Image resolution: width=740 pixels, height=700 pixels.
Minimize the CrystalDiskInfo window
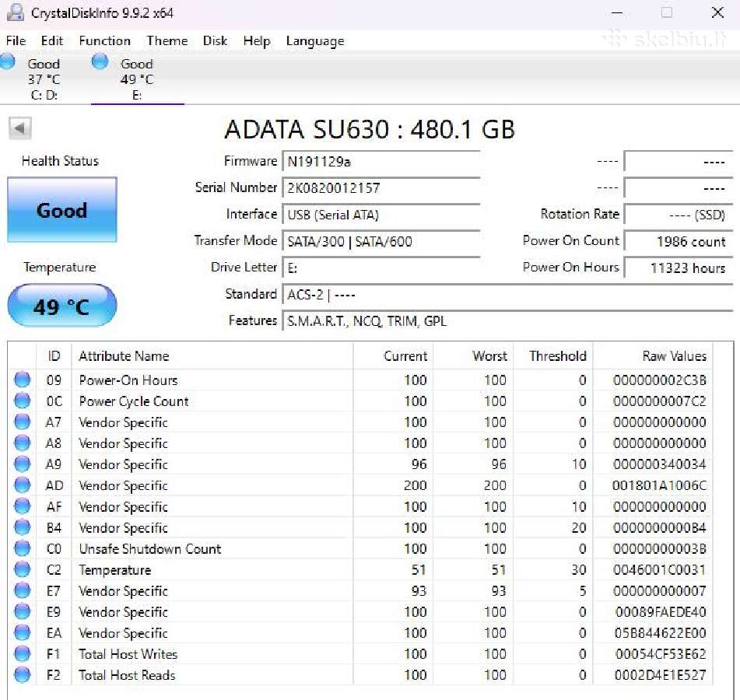pos(617,12)
